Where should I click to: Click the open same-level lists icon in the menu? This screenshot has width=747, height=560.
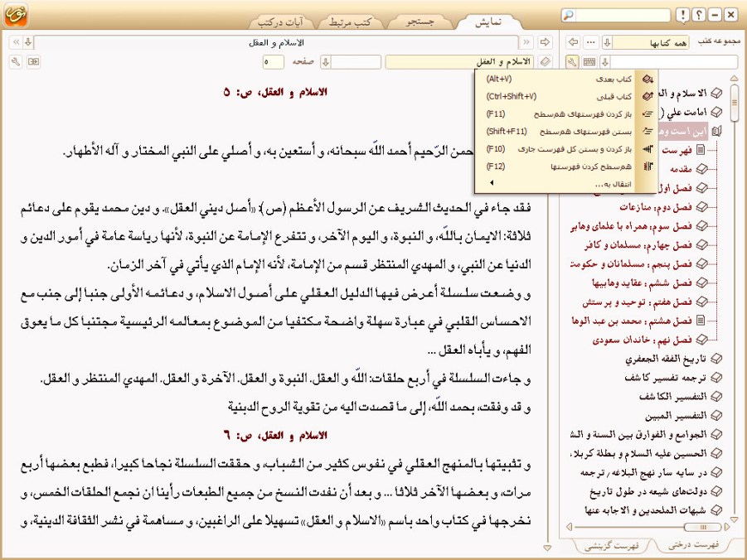click(648, 113)
